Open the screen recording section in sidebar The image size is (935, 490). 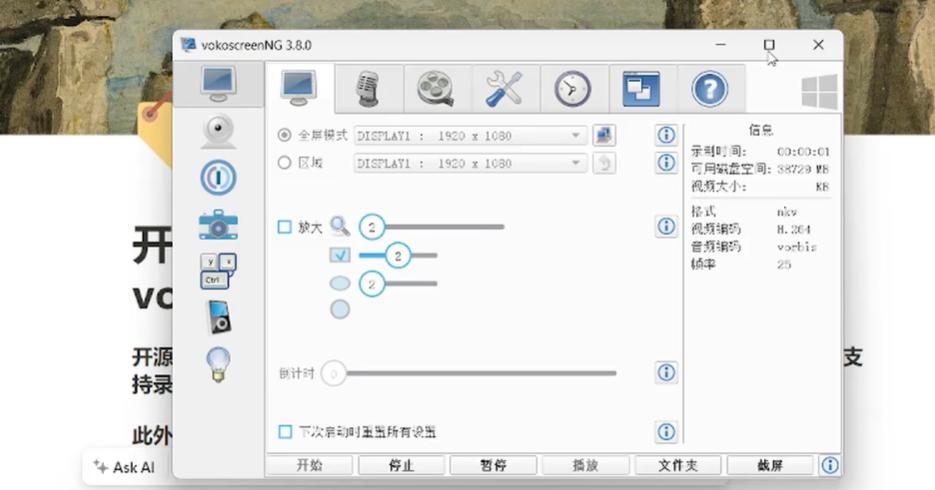click(x=218, y=85)
